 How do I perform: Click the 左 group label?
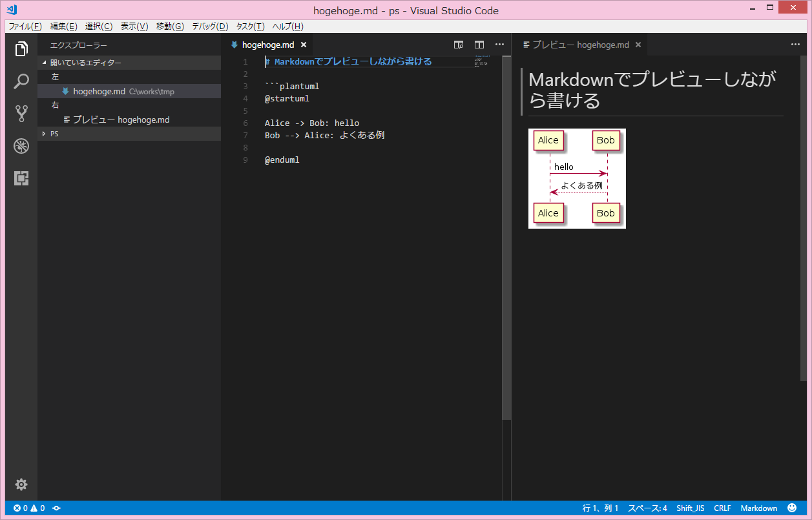click(55, 77)
